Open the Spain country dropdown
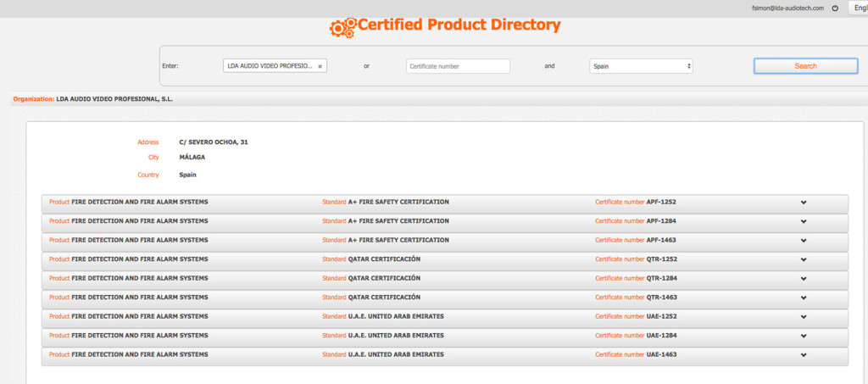Image resolution: width=868 pixels, height=384 pixels. click(x=641, y=66)
